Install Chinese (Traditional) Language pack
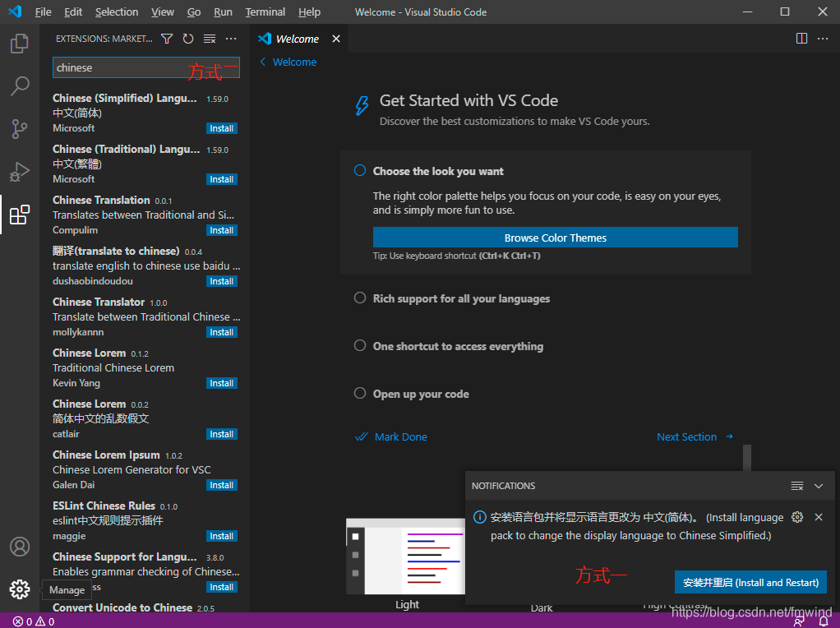The image size is (840, 628). click(221, 179)
